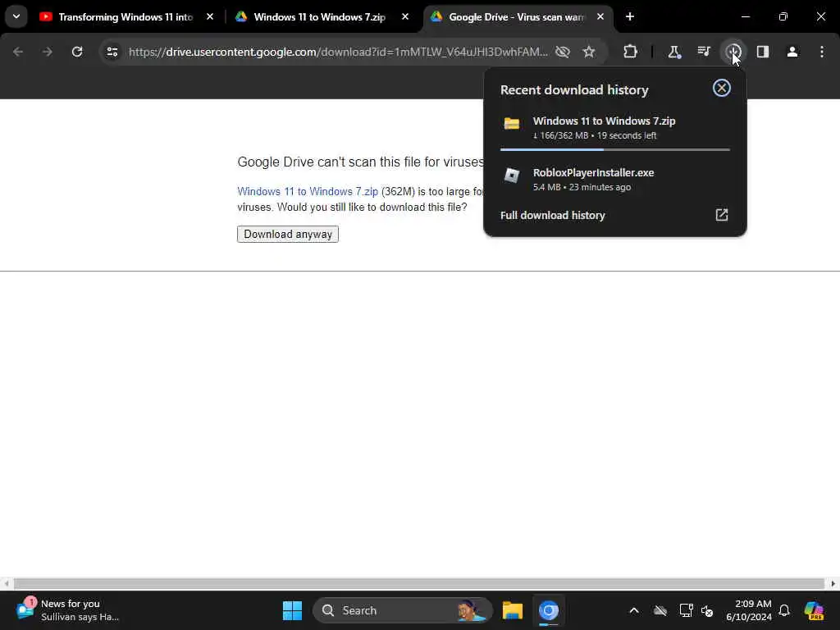Image resolution: width=840 pixels, height=630 pixels.
Task: Toggle the third-party cookies eye icon
Action: click(x=563, y=52)
